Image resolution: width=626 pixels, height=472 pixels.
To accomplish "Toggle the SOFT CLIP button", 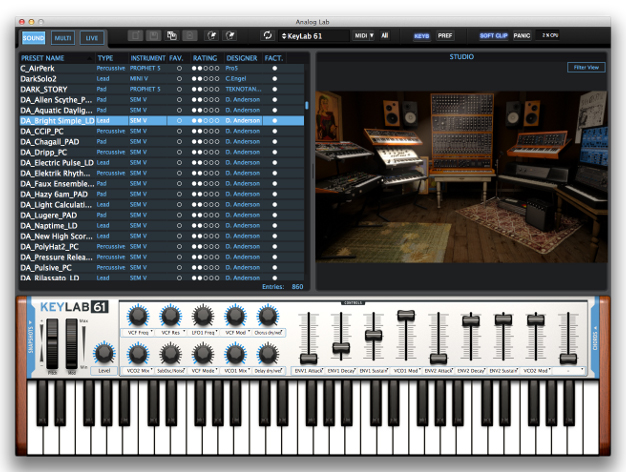I will coord(493,36).
